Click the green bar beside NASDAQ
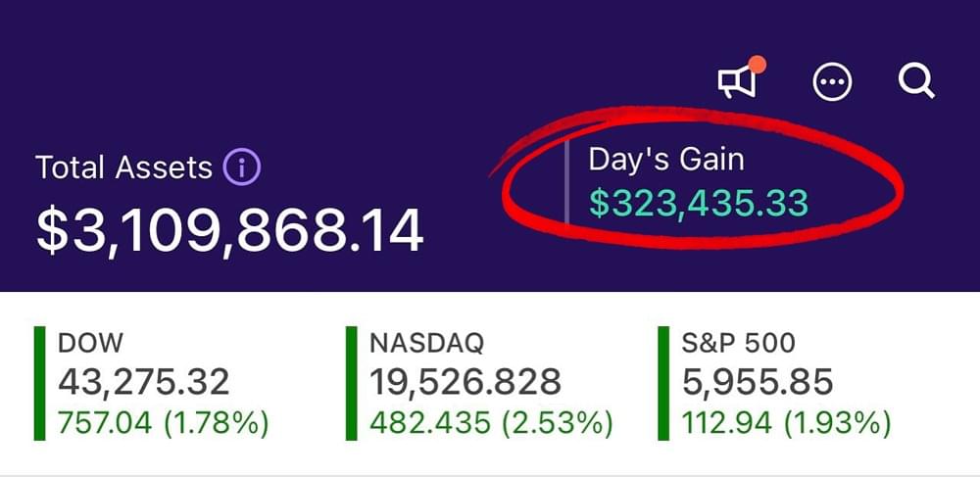Viewport: 980px width, 477px height. pos(351,383)
